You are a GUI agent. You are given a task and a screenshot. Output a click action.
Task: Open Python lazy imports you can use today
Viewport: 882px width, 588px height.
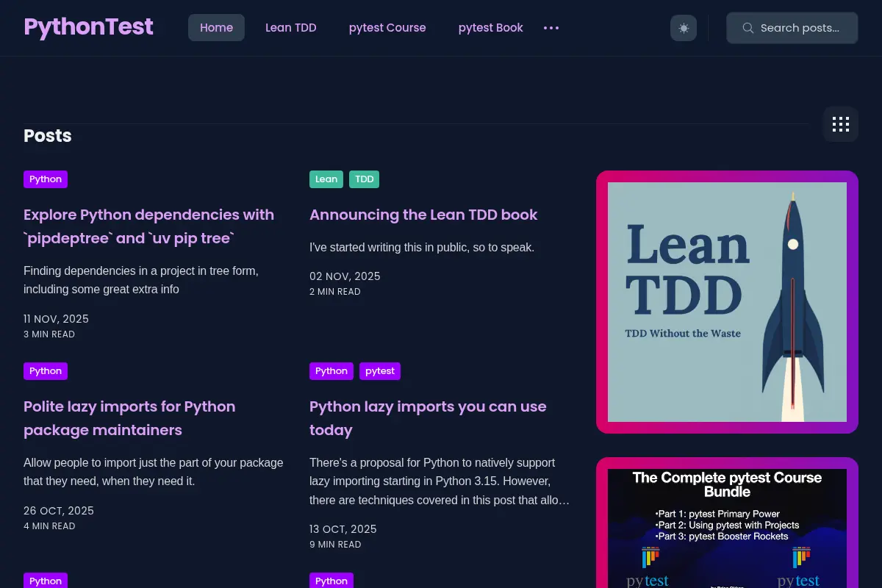428,418
